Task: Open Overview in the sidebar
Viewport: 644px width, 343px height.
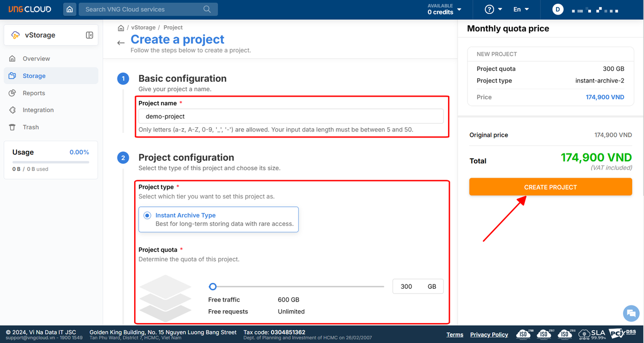Action: tap(36, 59)
